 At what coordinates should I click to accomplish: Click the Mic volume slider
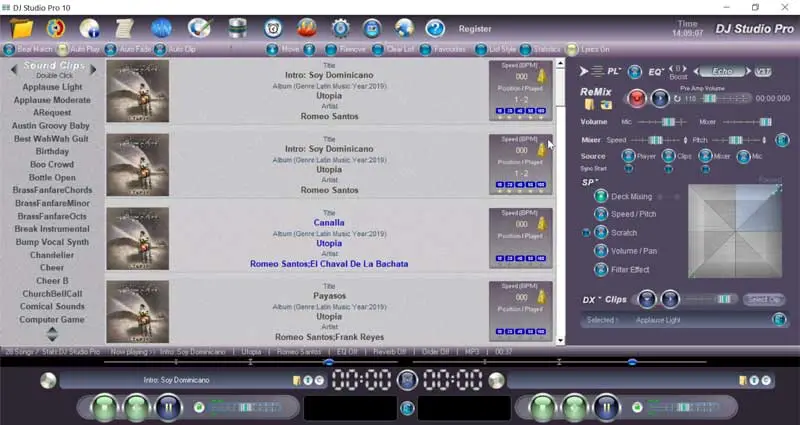tap(662, 122)
